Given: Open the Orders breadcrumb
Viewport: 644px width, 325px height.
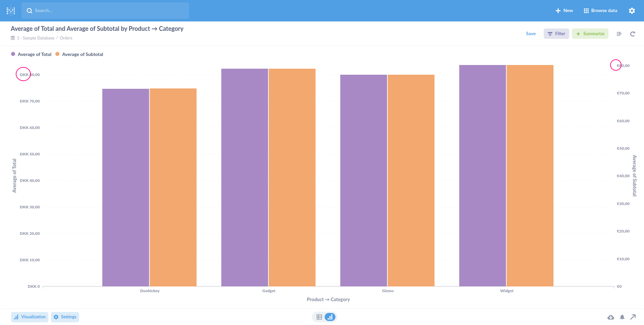Looking at the screenshot, I should point(66,38).
